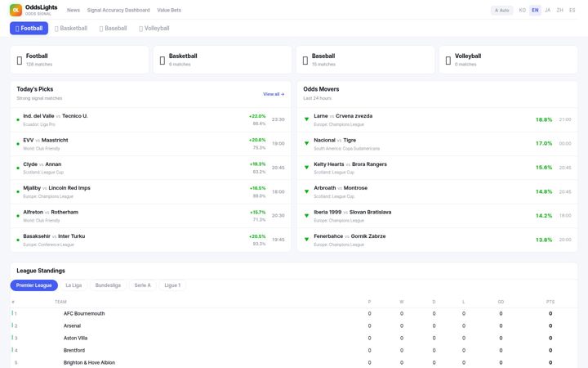Open Kelty Hearts vs Brora Rangers mover
Image resolution: width=588 pixels, height=368 pixels.
tap(437, 168)
